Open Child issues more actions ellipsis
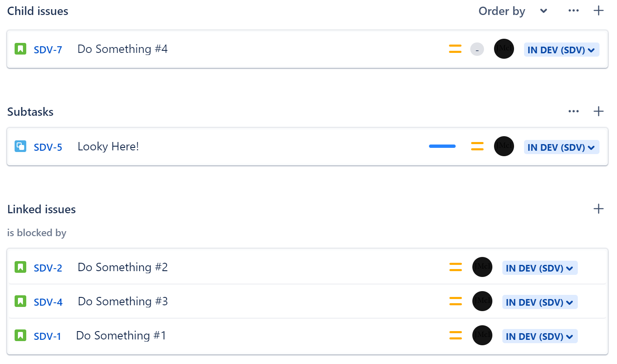The image size is (617, 364). [x=574, y=11]
